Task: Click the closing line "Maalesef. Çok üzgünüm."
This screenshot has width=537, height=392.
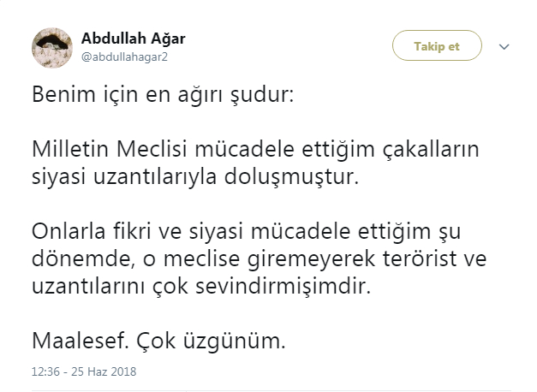Action: (x=157, y=341)
